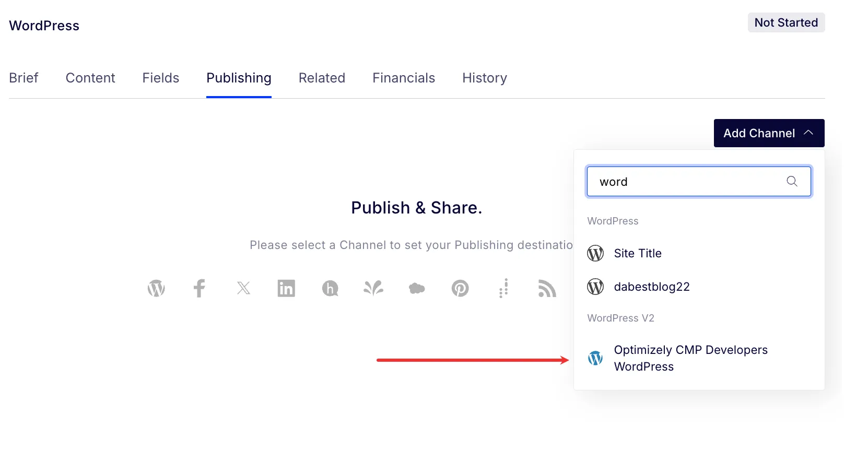Click the Hootsuite-style 'h' channel icon
868x451 pixels.
tap(330, 288)
